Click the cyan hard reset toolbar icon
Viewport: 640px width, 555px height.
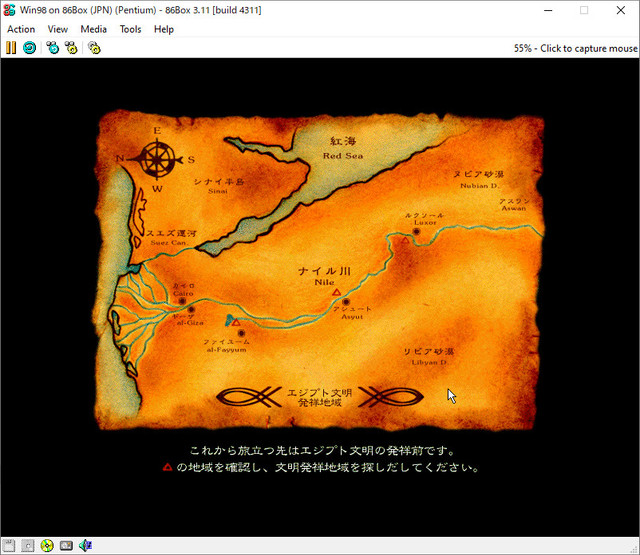[29, 48]
